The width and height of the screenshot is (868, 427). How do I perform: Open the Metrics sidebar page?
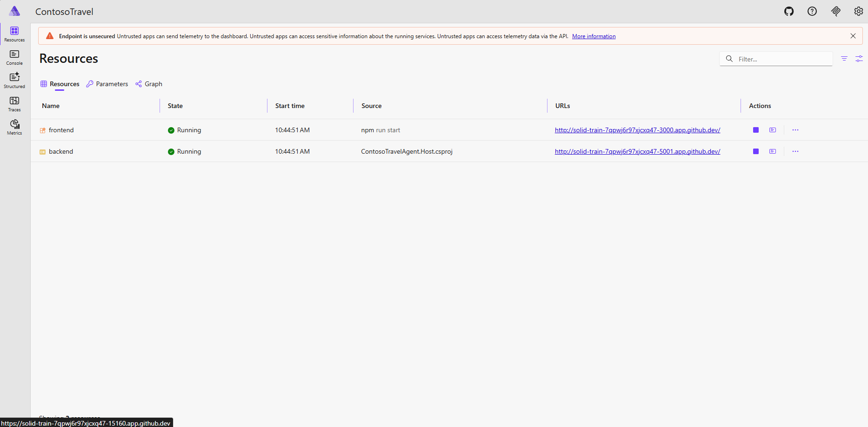pyautogui.click(x=14, y=127)
